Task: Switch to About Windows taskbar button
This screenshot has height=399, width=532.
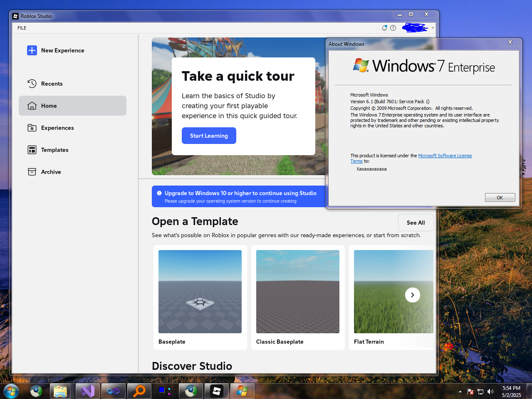Action: [242, 391]
